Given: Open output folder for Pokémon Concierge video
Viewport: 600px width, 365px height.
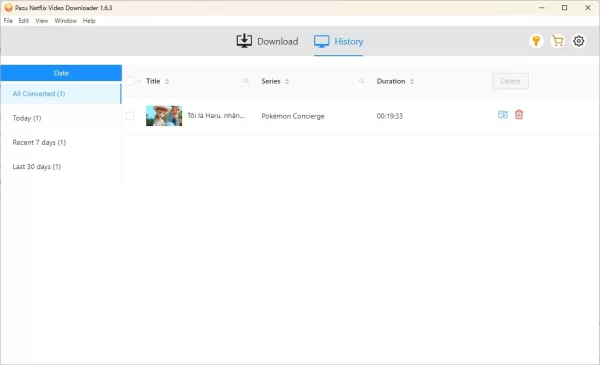Looking at the screenshot, I should (502, 114).
